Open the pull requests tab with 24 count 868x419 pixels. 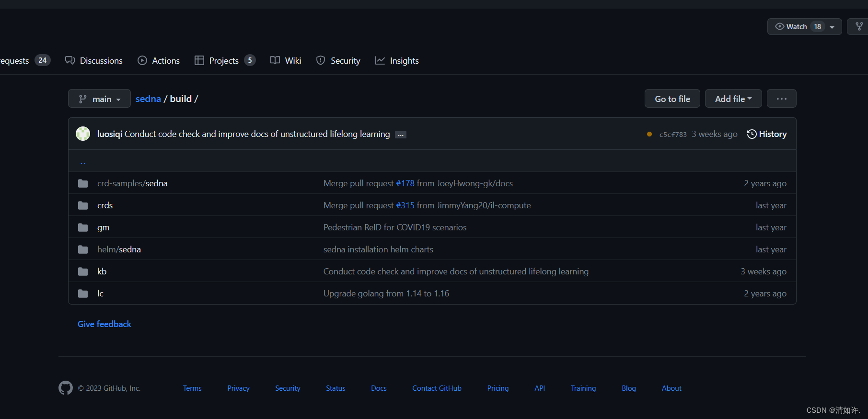[x=24, y=60]
